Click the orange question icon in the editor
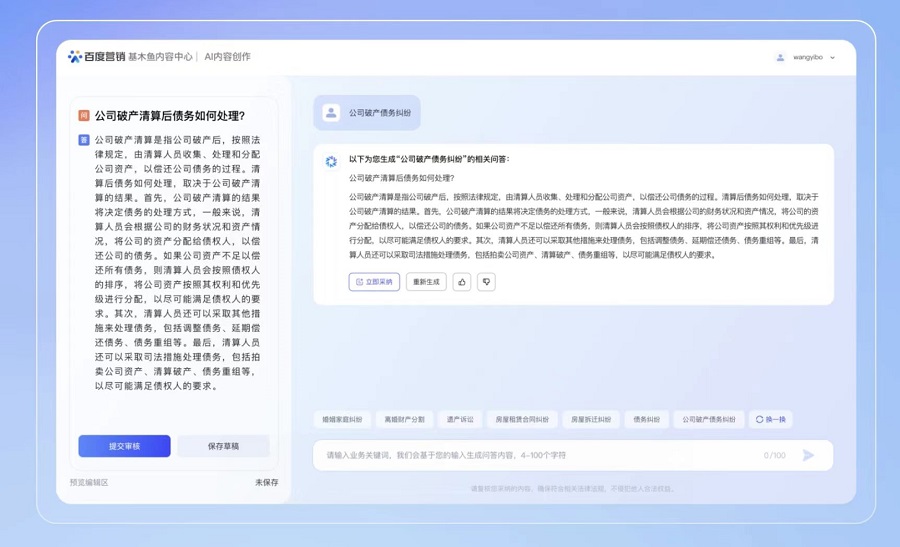Screen dimensions: 900x547 [x=84, y=116]
